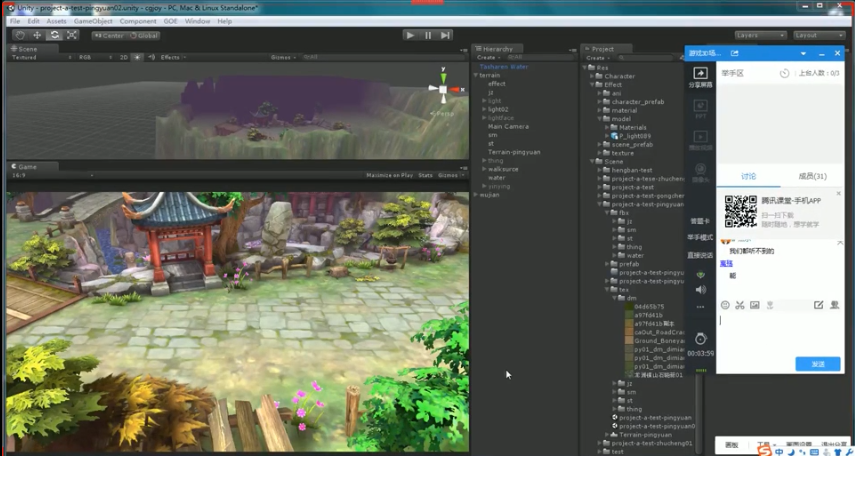Open the File menu
Image resolution: width=855 pixels, height=479 pixels.
coord(15,21)
